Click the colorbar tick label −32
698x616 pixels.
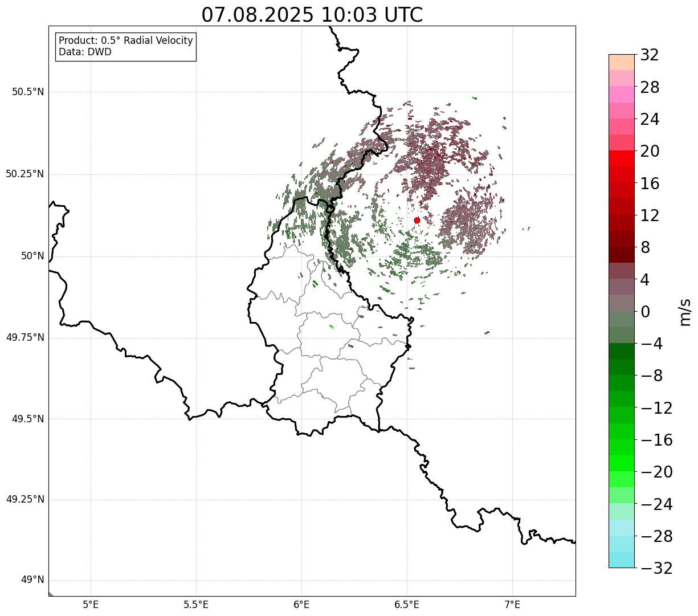(x=656, y=568)
